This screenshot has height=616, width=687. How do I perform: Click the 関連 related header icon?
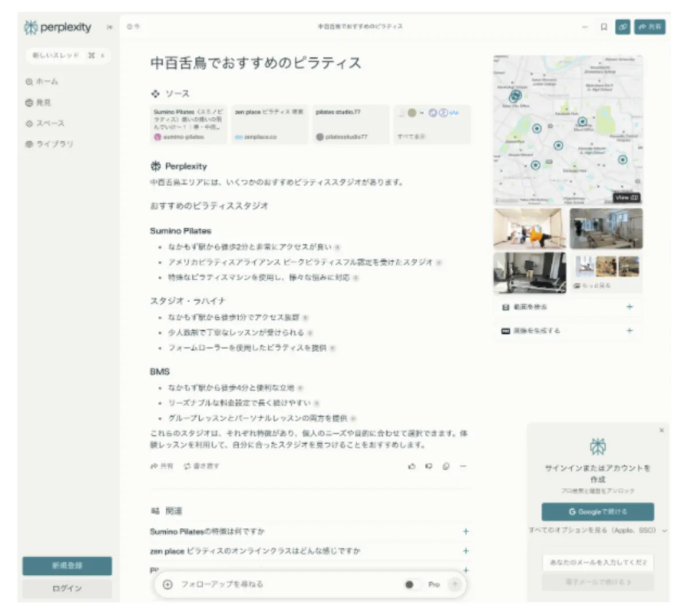coord(155,511)
